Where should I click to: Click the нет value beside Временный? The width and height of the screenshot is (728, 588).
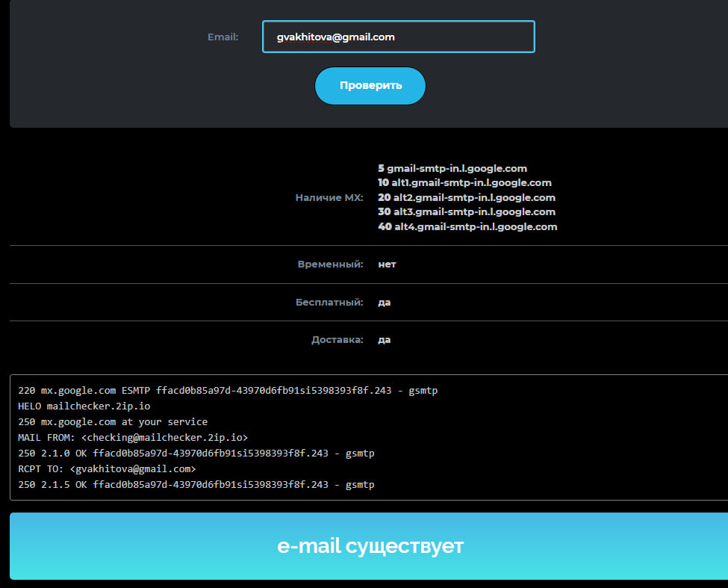click(387, 264)
